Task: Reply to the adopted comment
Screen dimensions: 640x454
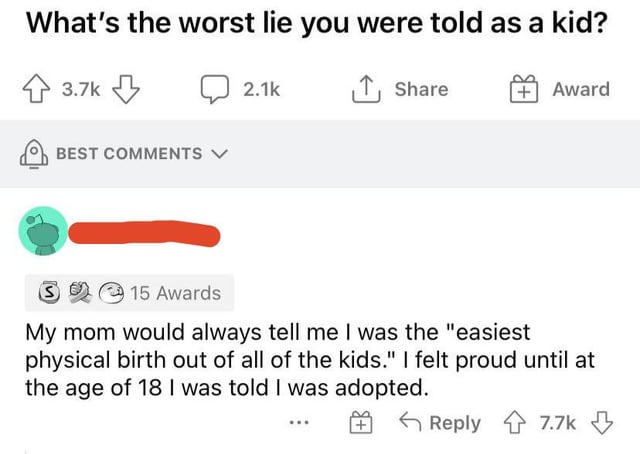Action: (x=441, y=423)
